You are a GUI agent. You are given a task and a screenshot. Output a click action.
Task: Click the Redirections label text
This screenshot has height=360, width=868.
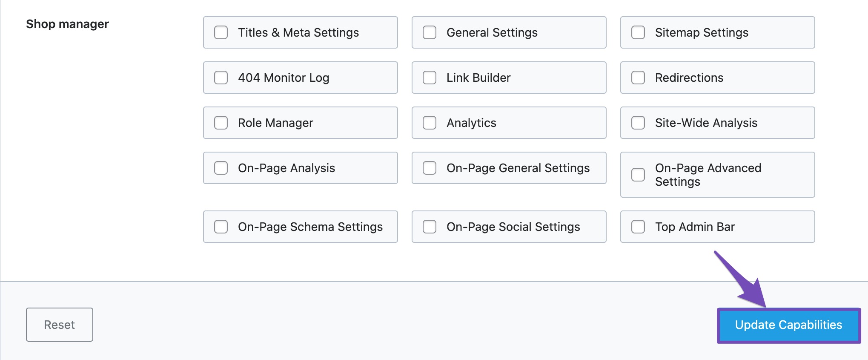689,78
